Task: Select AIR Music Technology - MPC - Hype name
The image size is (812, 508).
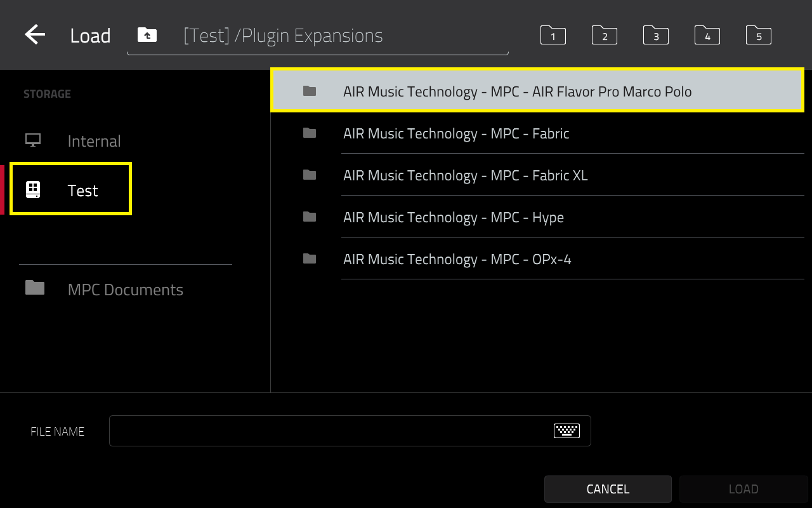Action: tap(454, 217)
